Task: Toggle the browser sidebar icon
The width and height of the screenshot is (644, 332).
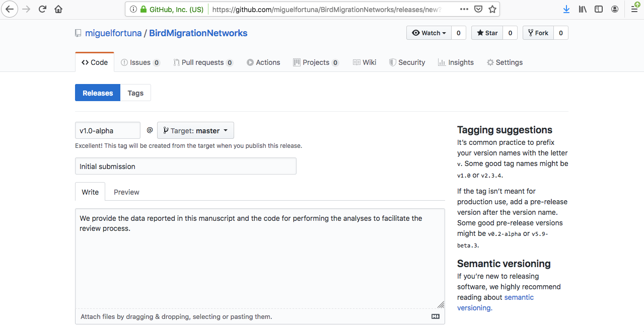Action: coord(599,9)
